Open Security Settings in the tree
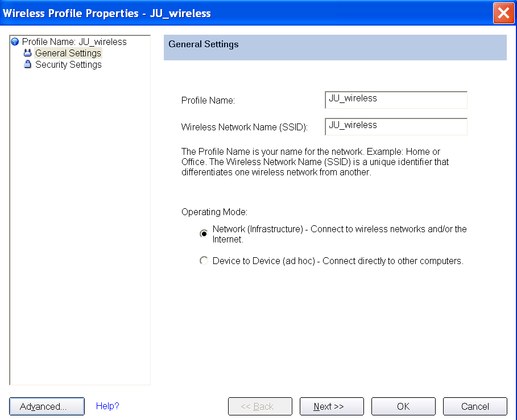The image size is (517, 420). (68, 64)
